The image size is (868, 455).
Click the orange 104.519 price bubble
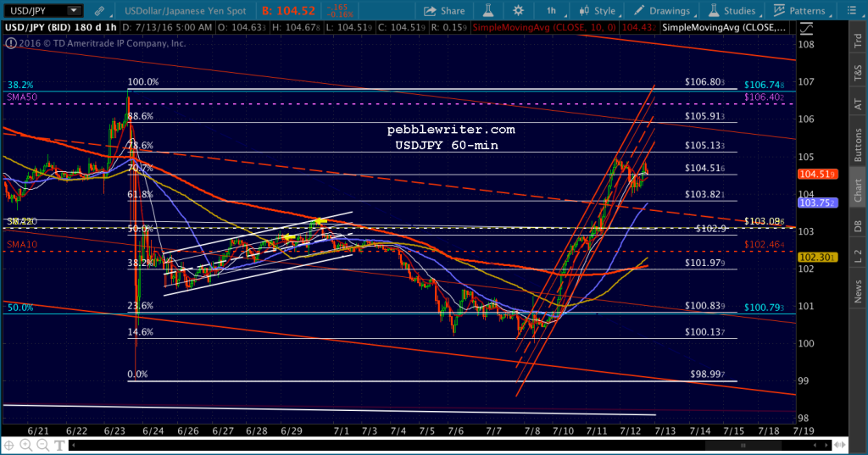pyautogui.click(x=818, y=174)
